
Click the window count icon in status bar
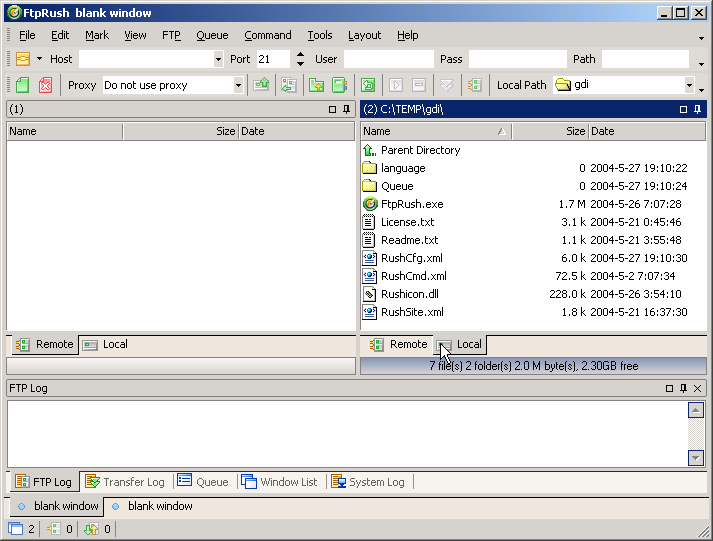click(x=16, y=529)
